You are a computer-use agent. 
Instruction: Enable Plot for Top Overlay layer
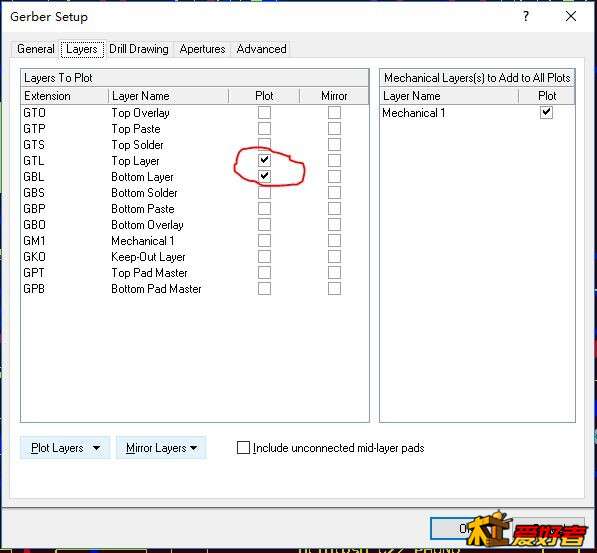point(264,113)
